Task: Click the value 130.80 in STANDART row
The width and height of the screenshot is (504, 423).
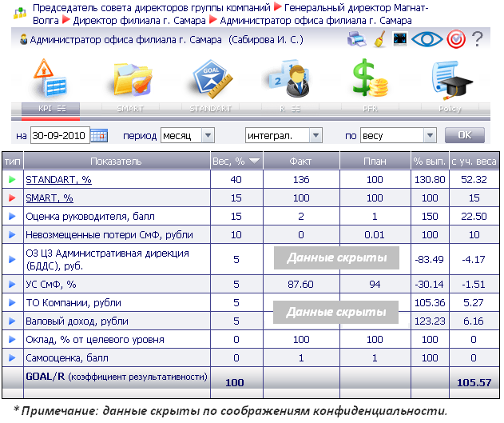Action: click(430, 179)
